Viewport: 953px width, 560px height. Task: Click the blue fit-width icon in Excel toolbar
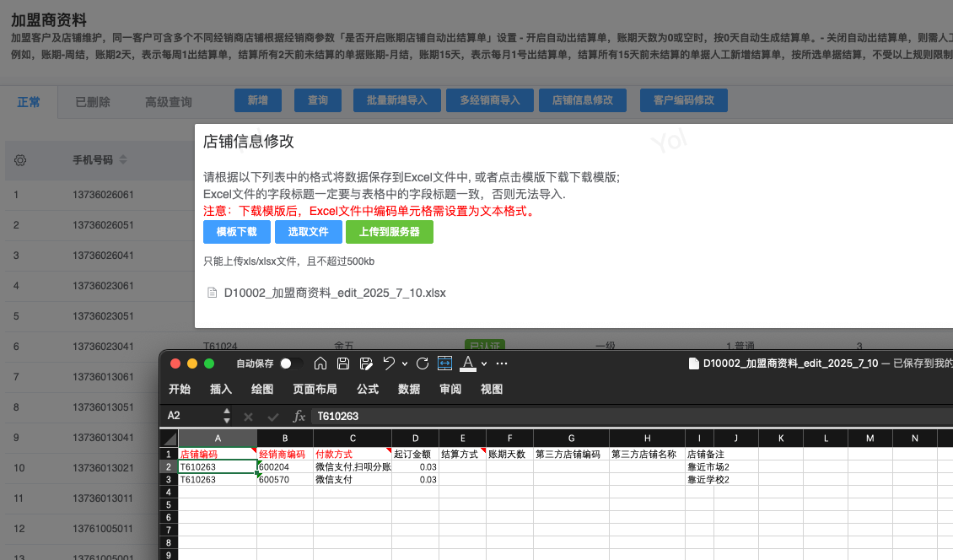[445, 363]
